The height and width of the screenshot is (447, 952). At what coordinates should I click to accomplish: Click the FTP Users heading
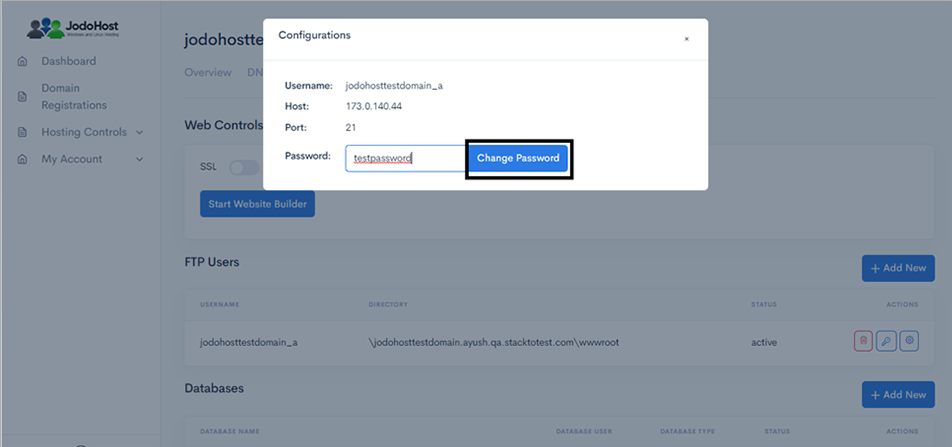point(212,262)
